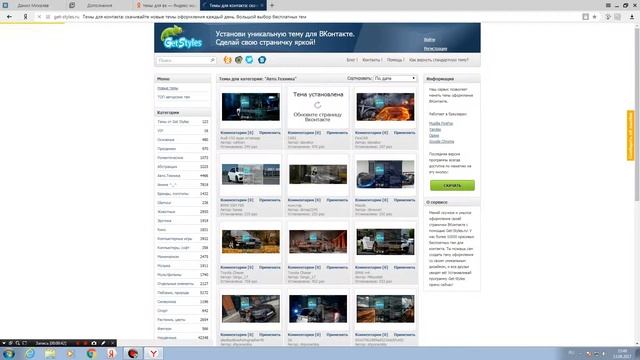Click the page vertical scrollbar
The height and width of the screenshot is (360, 640).
point(637,114)
